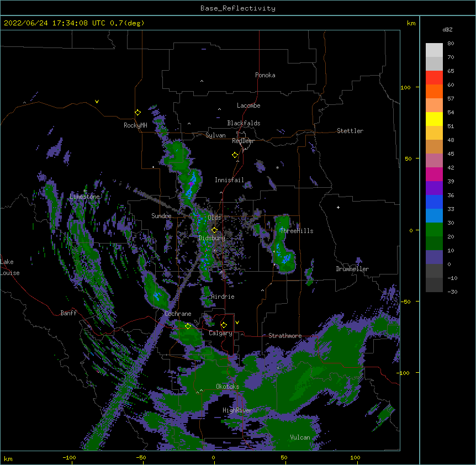Click the Didsbury city label

211,238
